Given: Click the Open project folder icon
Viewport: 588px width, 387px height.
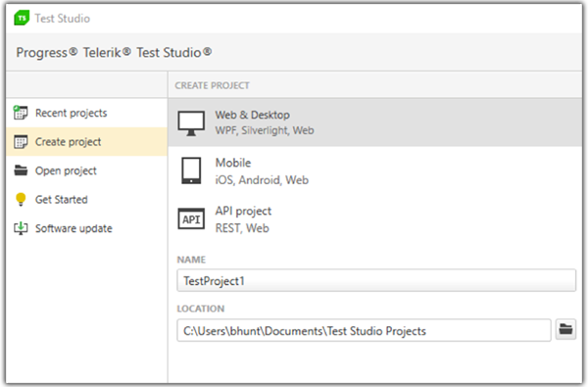Looking at the screenshot, I should click(x=21, y=170).
